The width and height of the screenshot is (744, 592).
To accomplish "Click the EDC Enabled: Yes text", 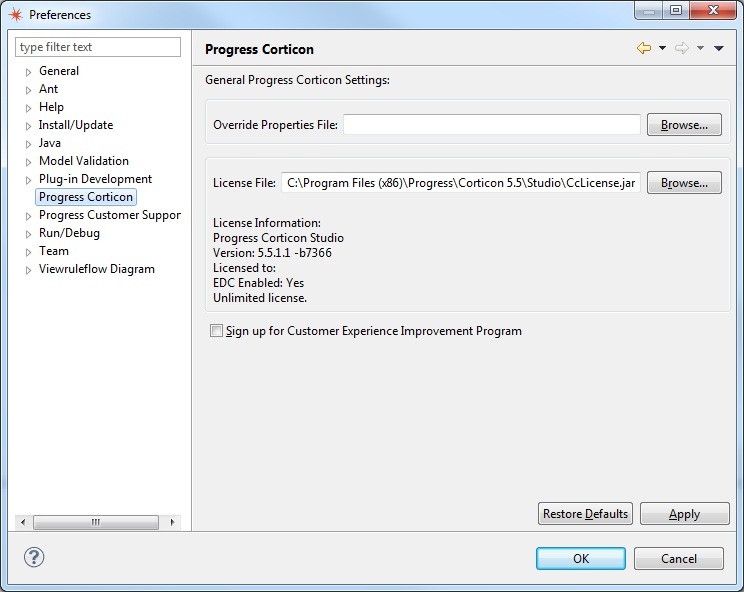I will point(259,283).
